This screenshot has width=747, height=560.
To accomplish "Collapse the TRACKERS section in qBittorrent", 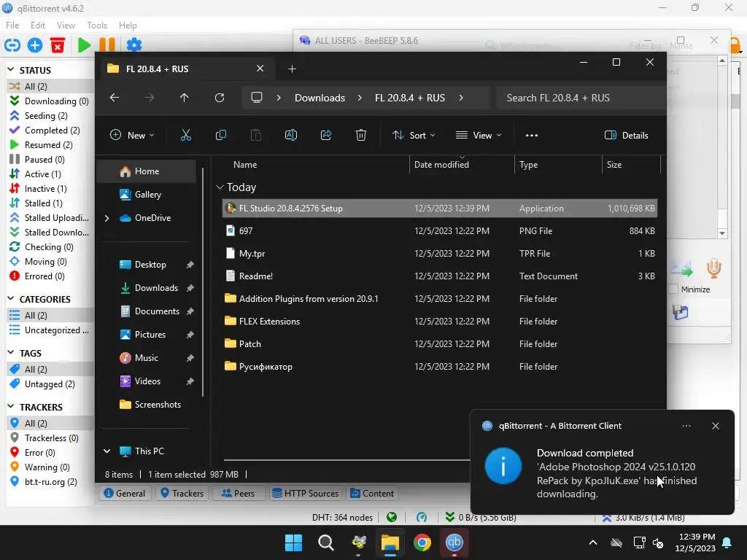I will 10,407.
